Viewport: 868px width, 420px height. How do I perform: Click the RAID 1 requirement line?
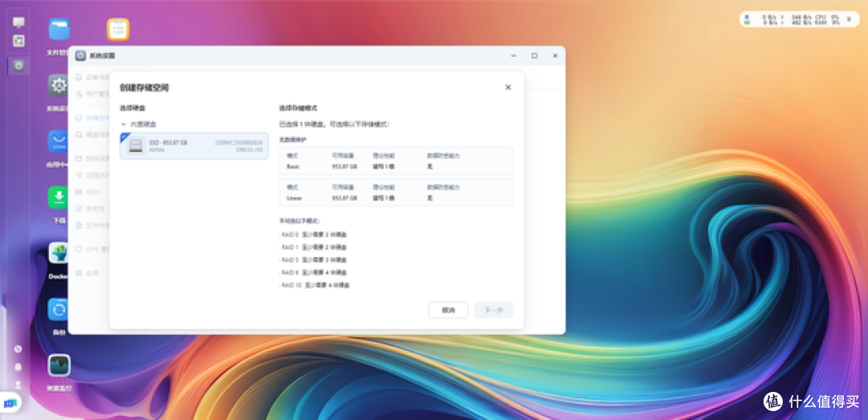pos(313,247)
